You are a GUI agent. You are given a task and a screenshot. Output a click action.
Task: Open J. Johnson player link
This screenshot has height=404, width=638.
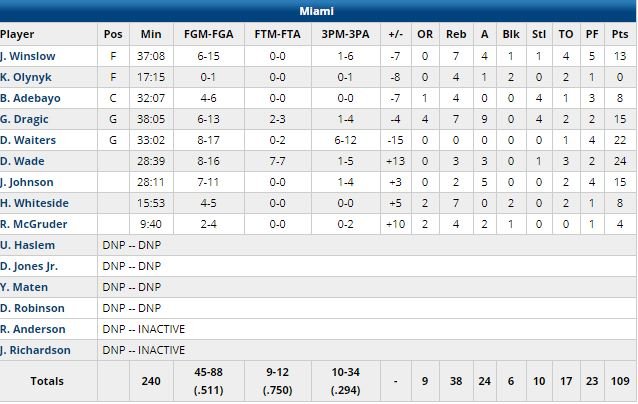click(26, 182)
